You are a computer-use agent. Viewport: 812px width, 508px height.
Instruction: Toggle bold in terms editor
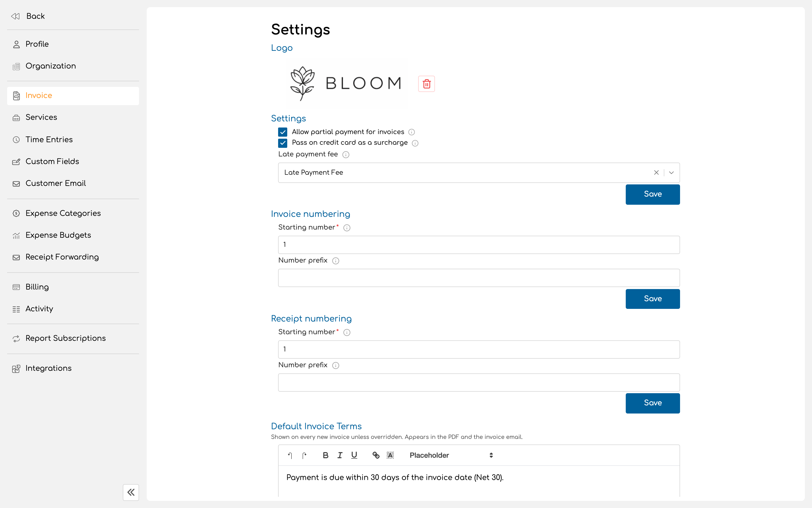point(326,455)
